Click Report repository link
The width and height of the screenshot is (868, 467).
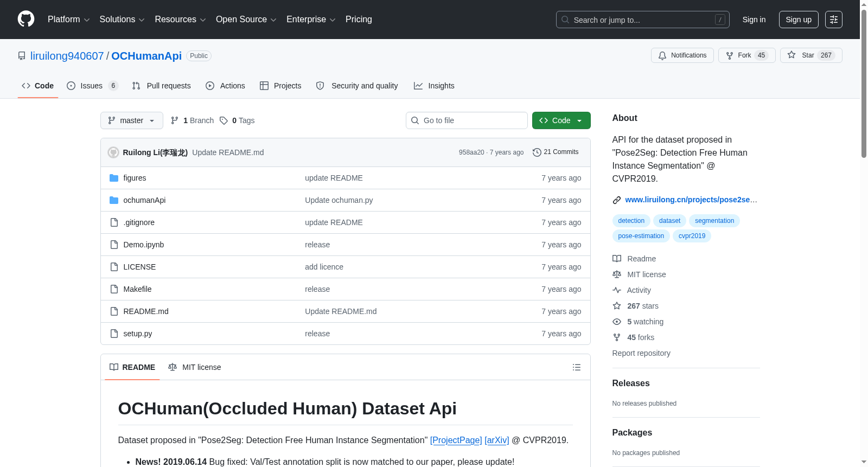pyautogui.click(x=641, y=353)
